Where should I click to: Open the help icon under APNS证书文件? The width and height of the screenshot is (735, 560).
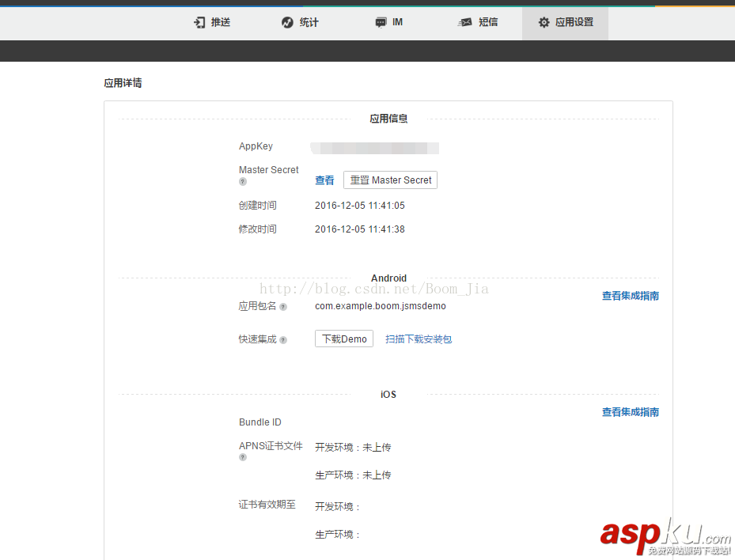(x=242, y=457)
